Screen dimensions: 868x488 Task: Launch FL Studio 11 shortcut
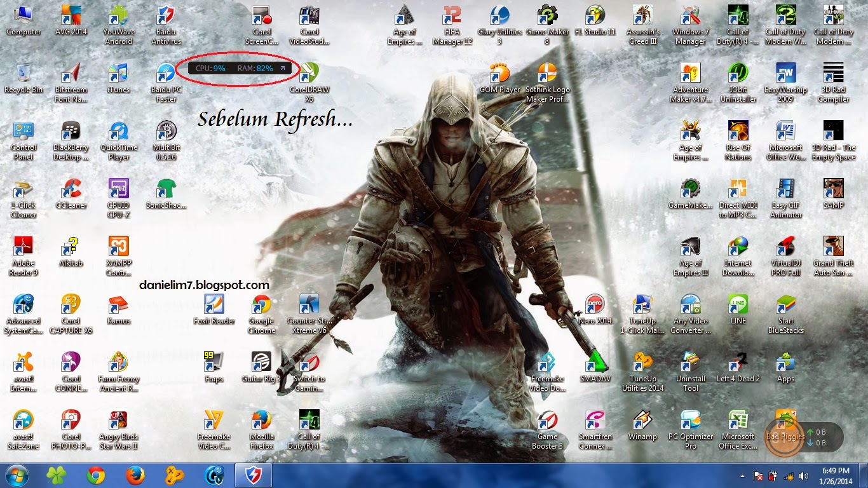(595, 20)
